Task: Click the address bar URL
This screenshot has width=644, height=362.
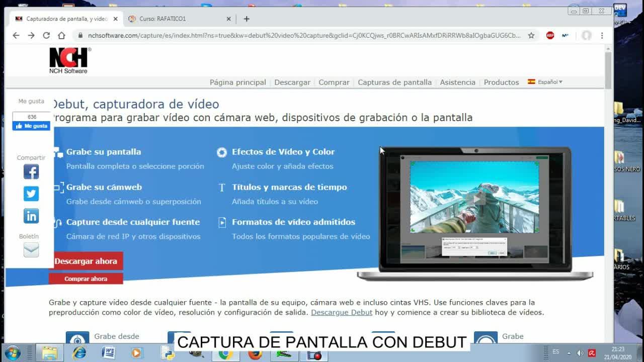Action: pos(304,35)
